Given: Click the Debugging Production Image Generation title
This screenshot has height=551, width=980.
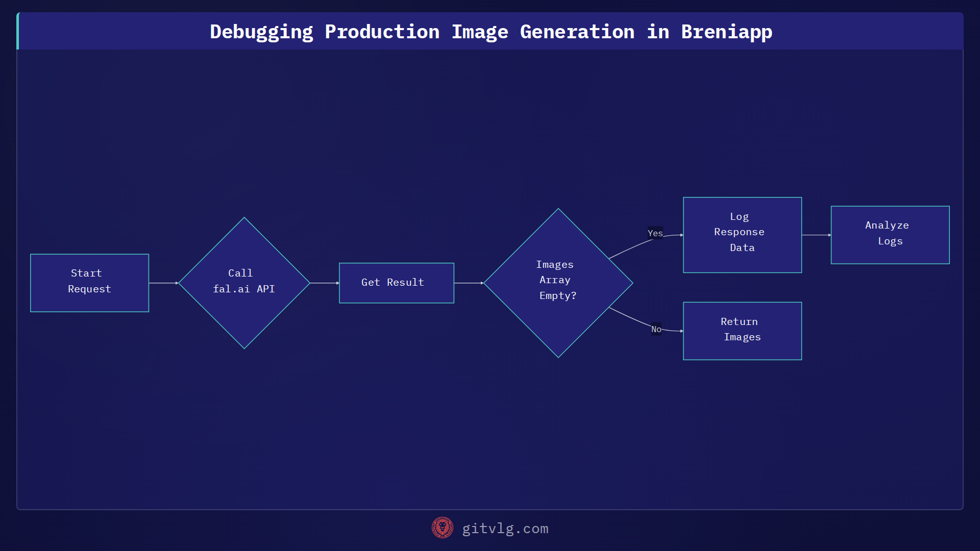Looking at the screenshot, I should point(491,32).
